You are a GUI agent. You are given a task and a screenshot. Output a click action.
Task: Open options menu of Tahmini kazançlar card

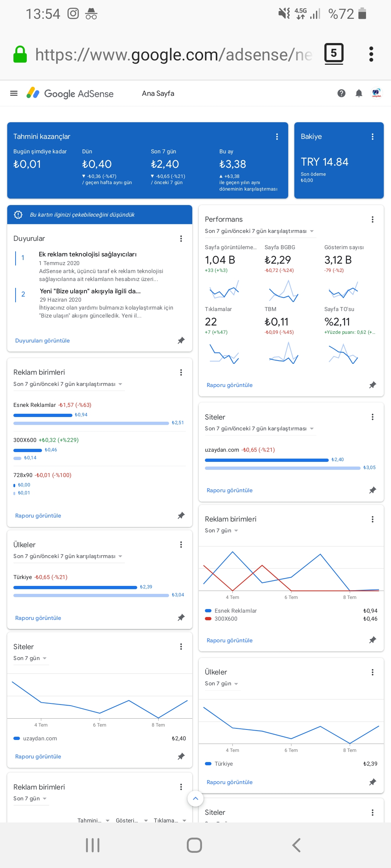[x=277, y=136]
